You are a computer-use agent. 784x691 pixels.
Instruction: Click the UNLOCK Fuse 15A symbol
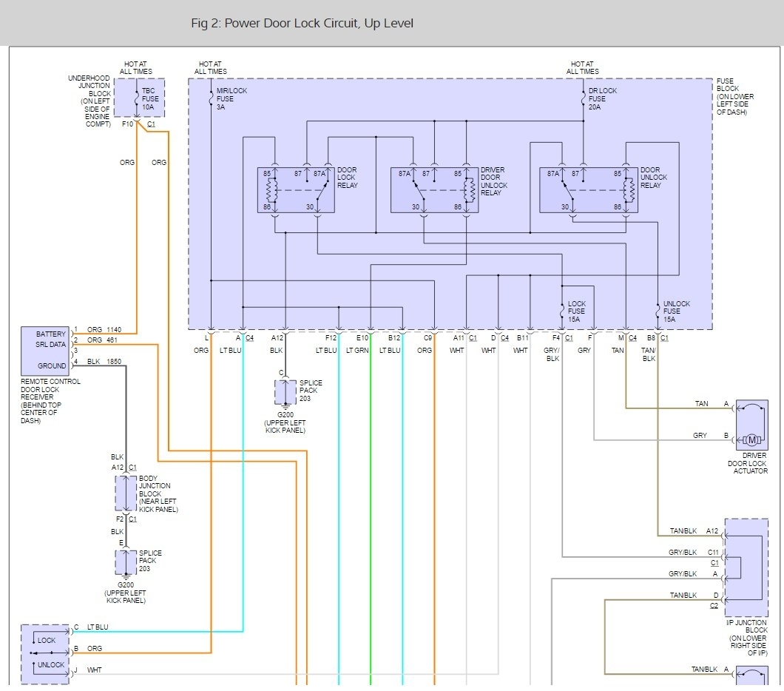tap(658, 311)
